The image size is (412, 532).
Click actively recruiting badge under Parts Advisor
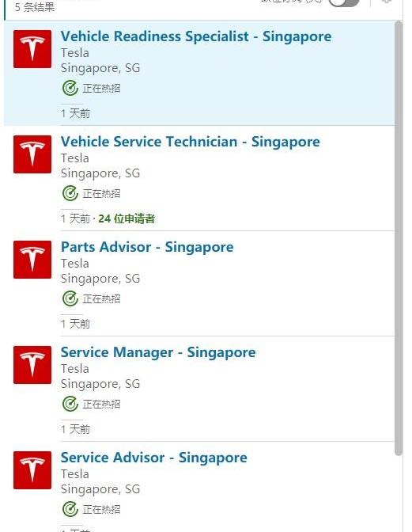tap(91, 298)
